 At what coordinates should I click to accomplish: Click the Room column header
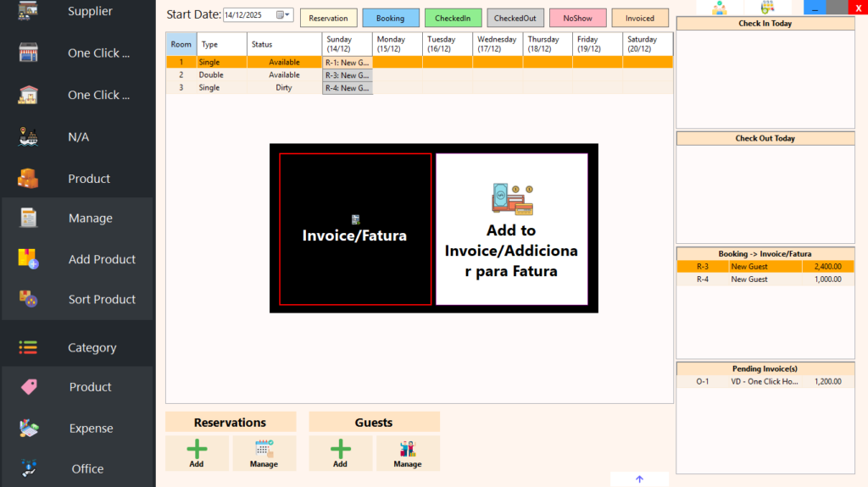click(x=181, y=44)
